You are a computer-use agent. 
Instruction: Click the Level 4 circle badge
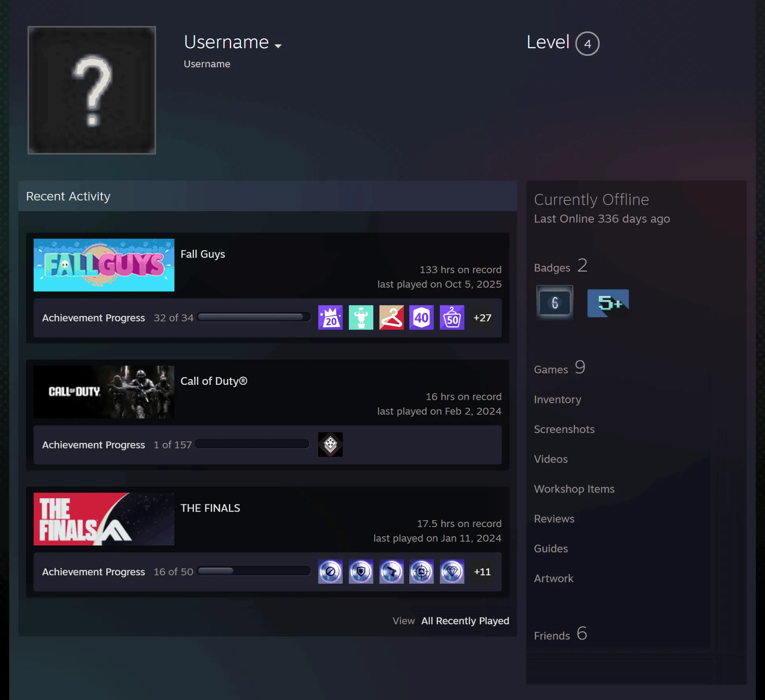(587, 43)
